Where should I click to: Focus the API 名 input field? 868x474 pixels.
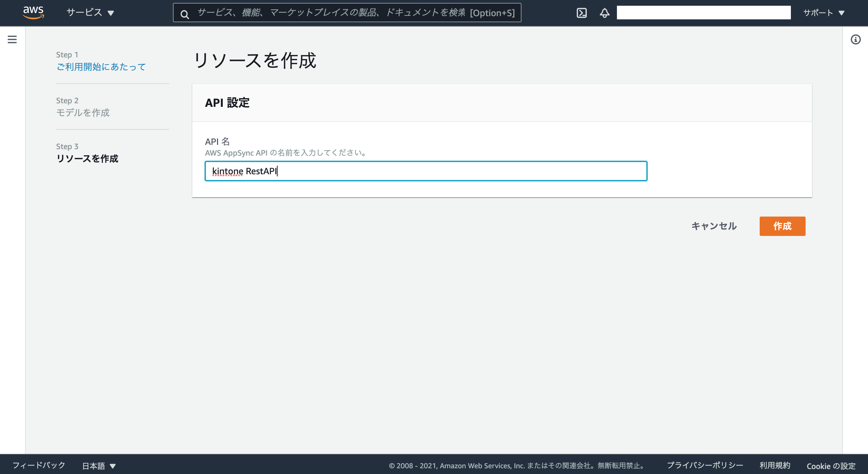[x=426, y=171]
